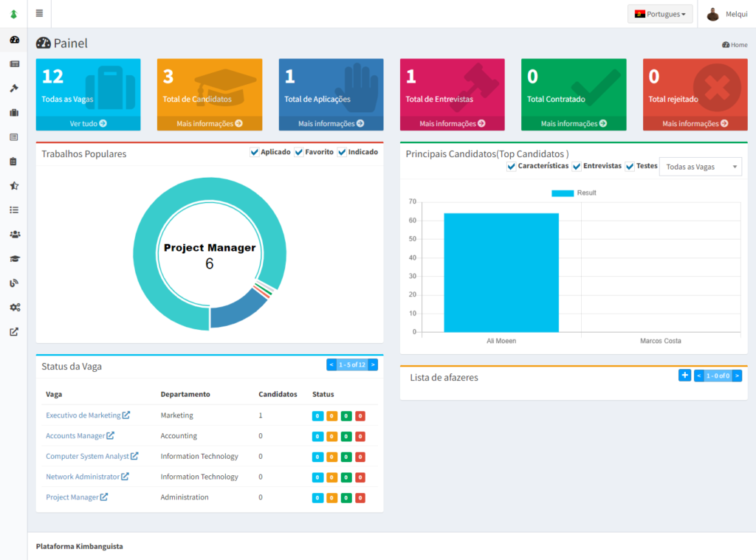Toggle the Favorito checkbox
Viewport: 756px width, 560px height.
click(299, 153)
